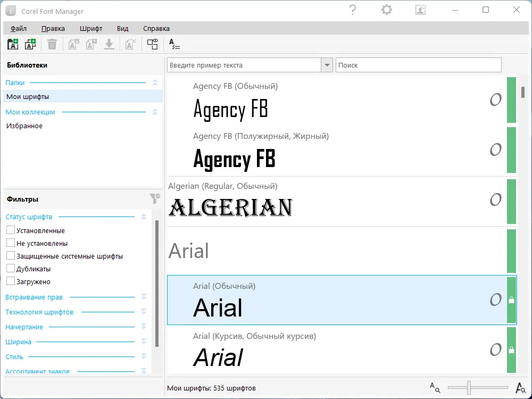Click the Install font toolbar icon
Viewport: 532px width, 399px height.
coord(73,44)
